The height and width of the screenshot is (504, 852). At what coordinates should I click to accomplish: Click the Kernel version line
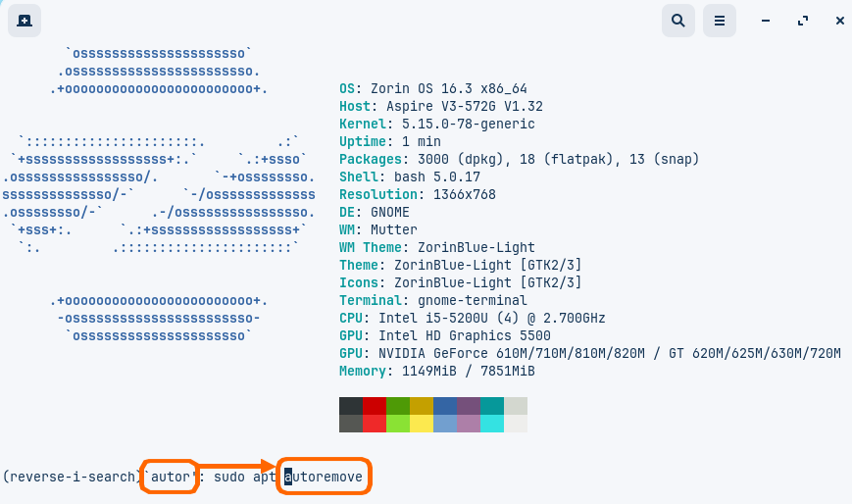436,125
